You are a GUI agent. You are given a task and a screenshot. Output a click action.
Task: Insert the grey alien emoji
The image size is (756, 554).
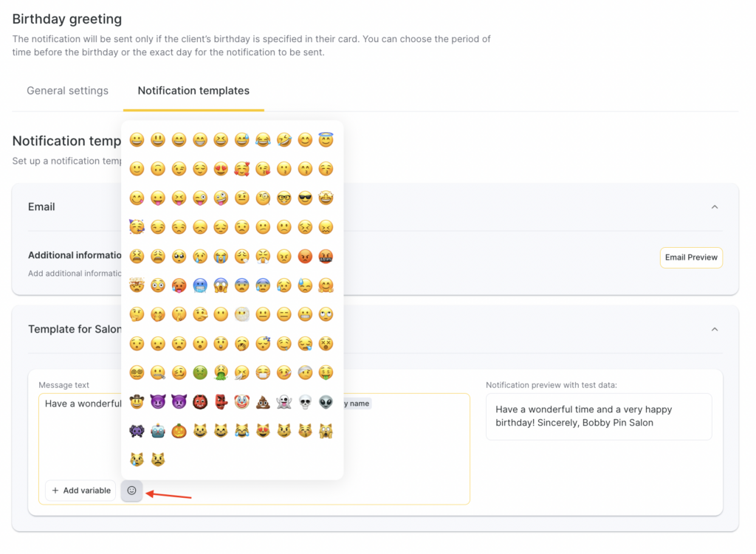326,402
